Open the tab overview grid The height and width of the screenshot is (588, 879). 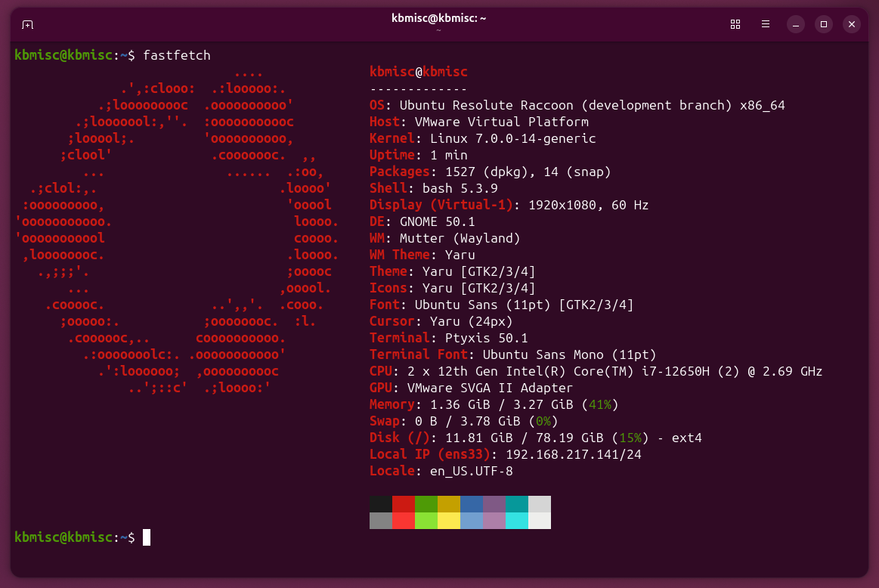click(x=735, y=24)
